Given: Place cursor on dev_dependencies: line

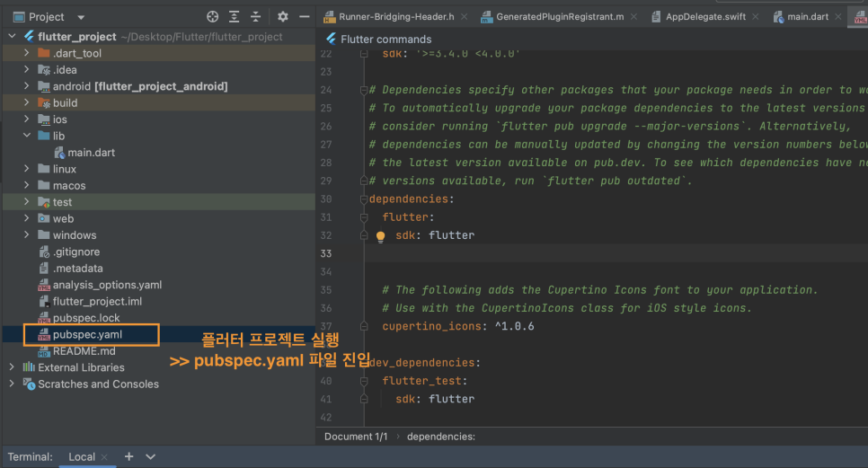Looking at the screenshot, I should [x=425, y=363].
